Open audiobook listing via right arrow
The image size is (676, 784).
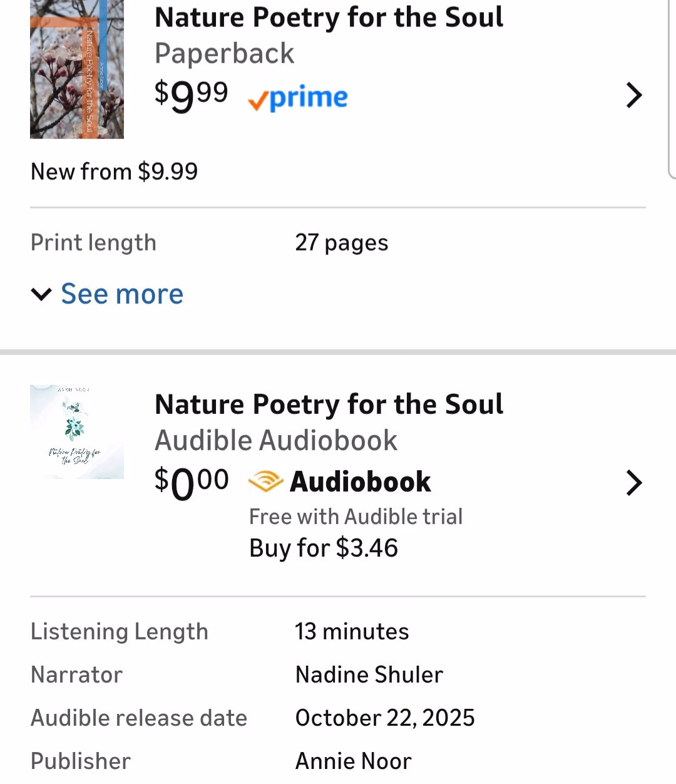tap(634, 483)
